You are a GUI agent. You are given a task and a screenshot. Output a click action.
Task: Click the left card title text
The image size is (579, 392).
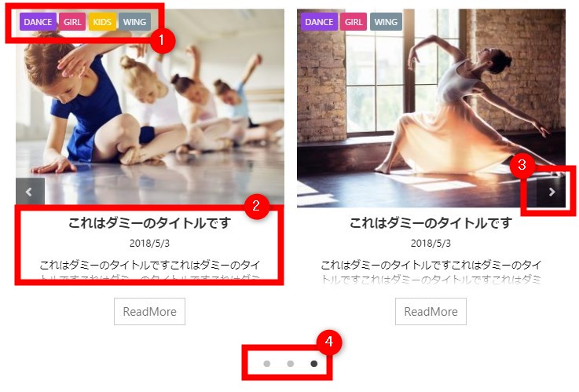149,223
